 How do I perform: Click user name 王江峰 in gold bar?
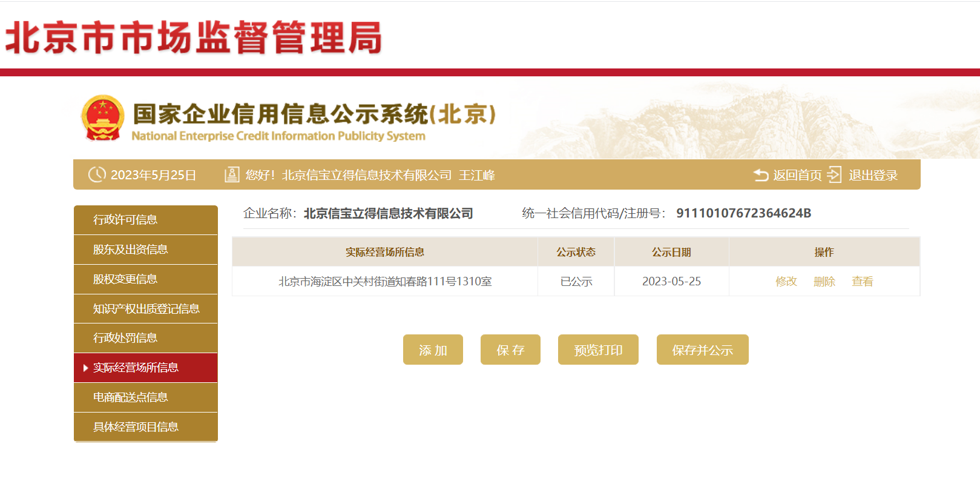coord(477,175)
